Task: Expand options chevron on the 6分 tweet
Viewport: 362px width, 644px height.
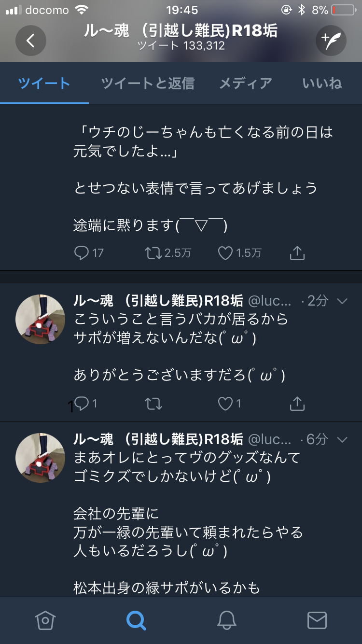Action: point(342,439)
